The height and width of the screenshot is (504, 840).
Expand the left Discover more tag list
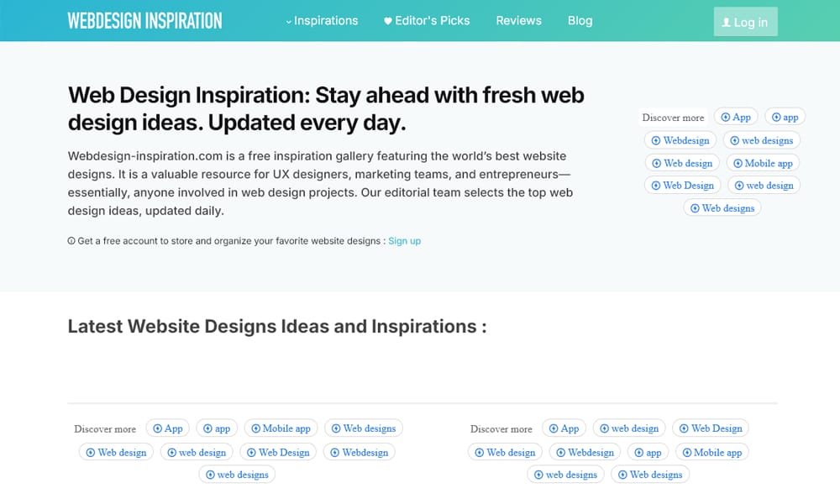(104, 428)
